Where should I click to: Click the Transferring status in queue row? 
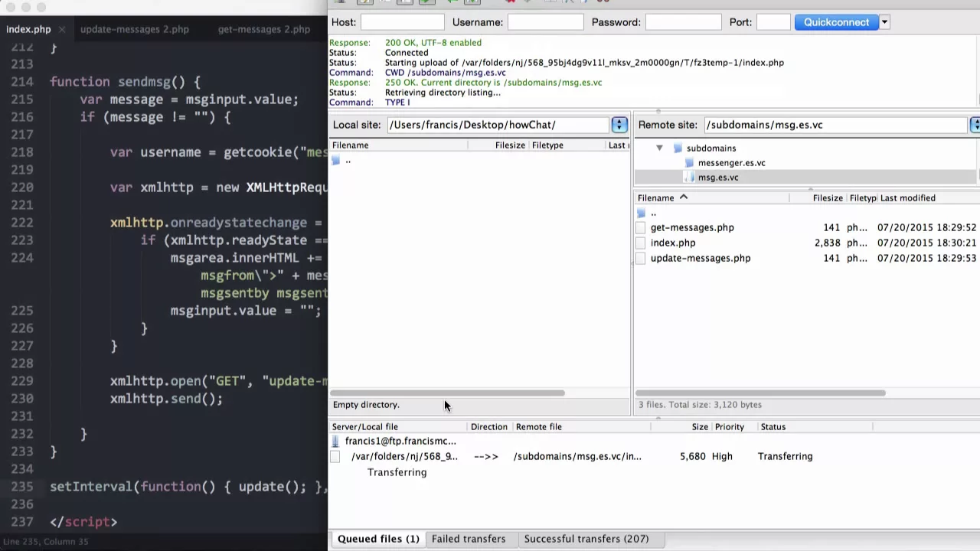(x=785, y=457)
